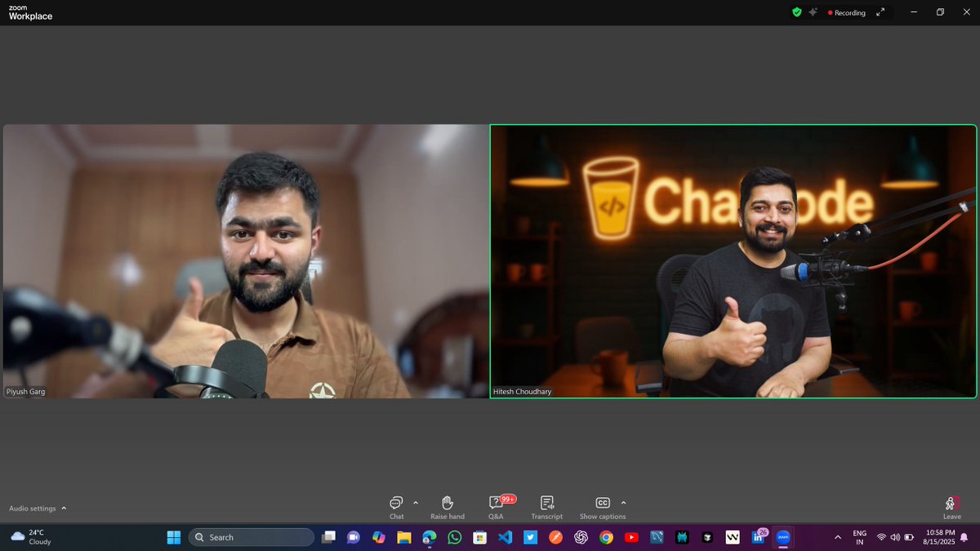Open the Windows Start menu
Image resolution: width=980 pixels, height=551 pixels.
click(x=174, y=537)
